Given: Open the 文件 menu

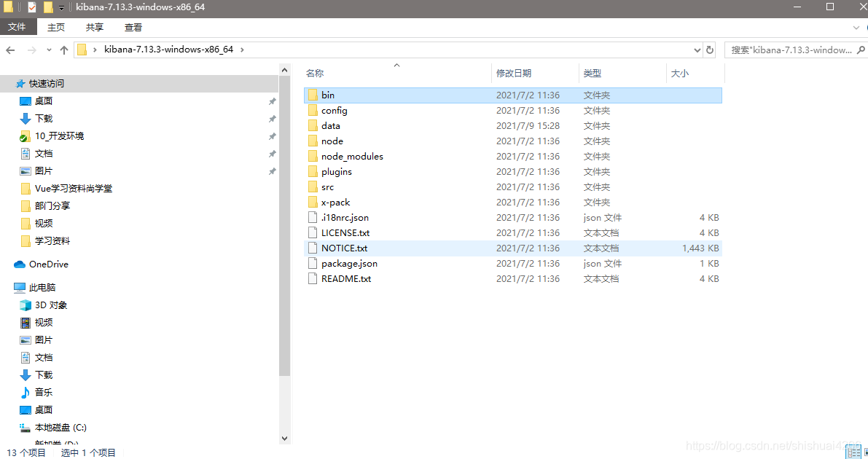Looking at the screenshot, I should [x=17, y=26].
